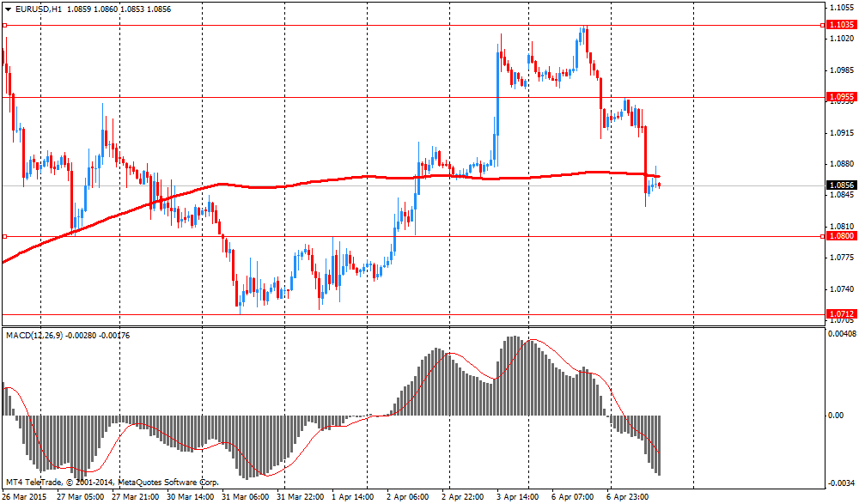Select the 6 Apr 23:00 time label
Screen dimensions: 859x504
[x=628, y=497]
